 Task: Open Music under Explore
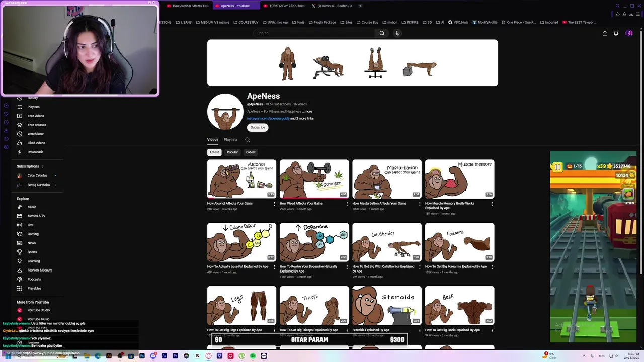point(32,207)
